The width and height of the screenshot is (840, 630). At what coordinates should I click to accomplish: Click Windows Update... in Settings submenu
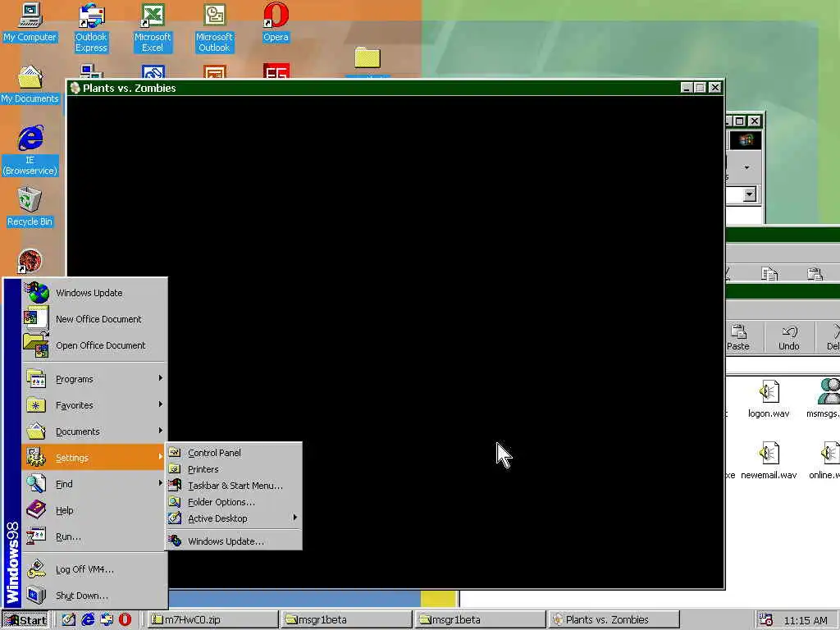pos(234,541)
